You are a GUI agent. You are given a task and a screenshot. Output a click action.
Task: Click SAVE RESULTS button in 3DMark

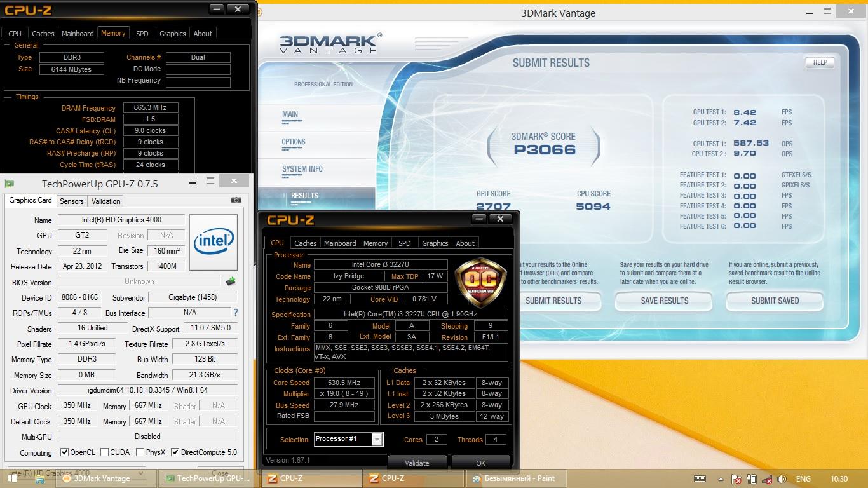664,301
